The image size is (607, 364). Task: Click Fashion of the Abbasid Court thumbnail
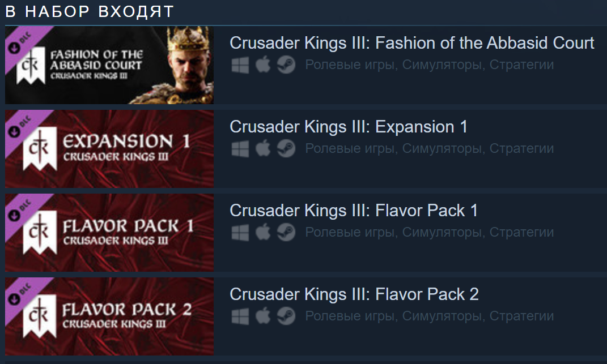109,65
